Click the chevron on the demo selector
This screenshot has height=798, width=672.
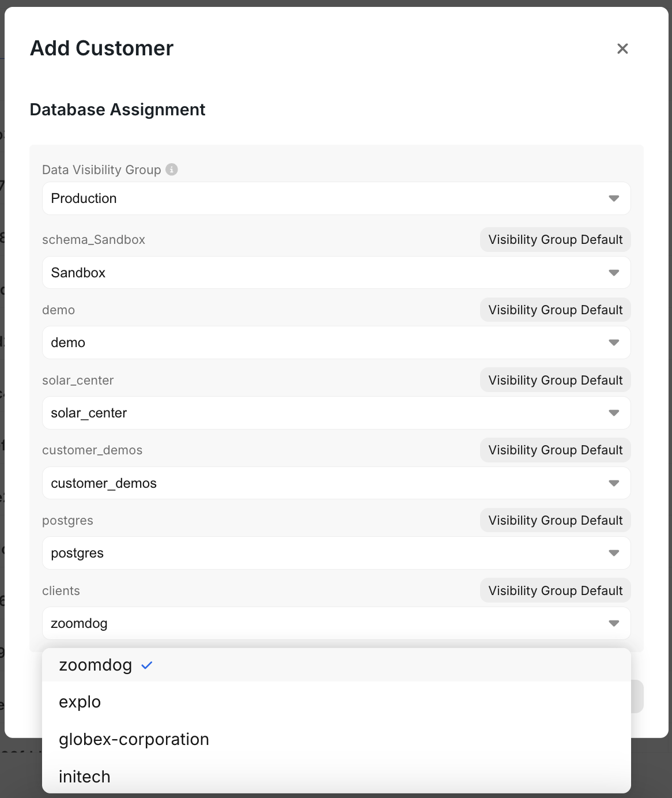[x=614, y=342]
